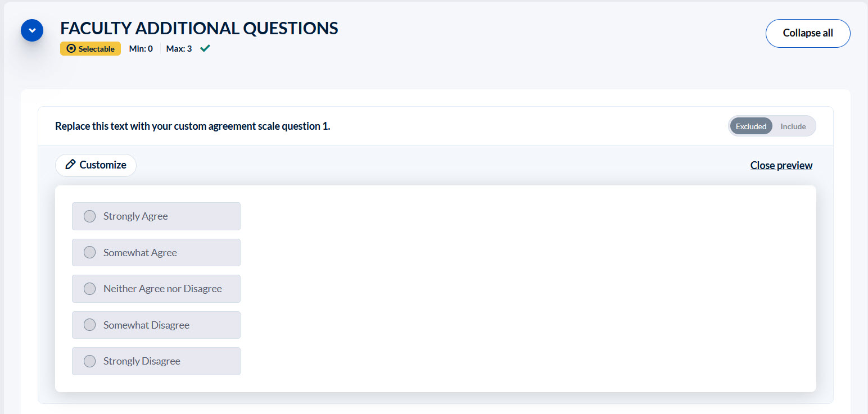Click the yellow Selectable badge

coord(91,48)
